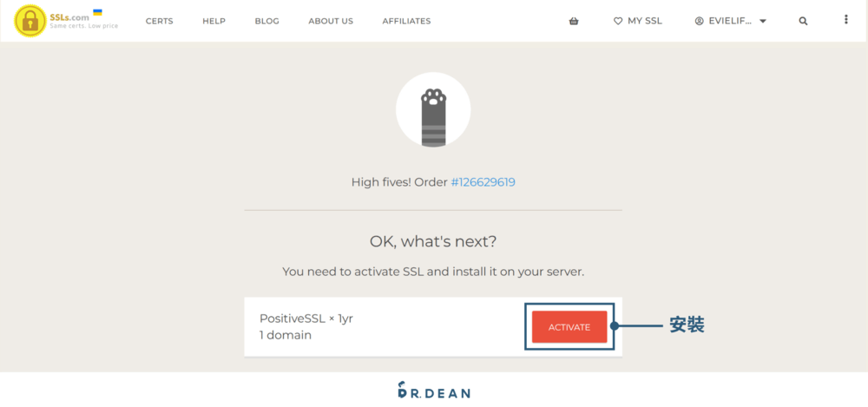Screen dimensions: 868x407
Task: Click the SSLs.com padlock logo
Action: (x=30, y=21)
